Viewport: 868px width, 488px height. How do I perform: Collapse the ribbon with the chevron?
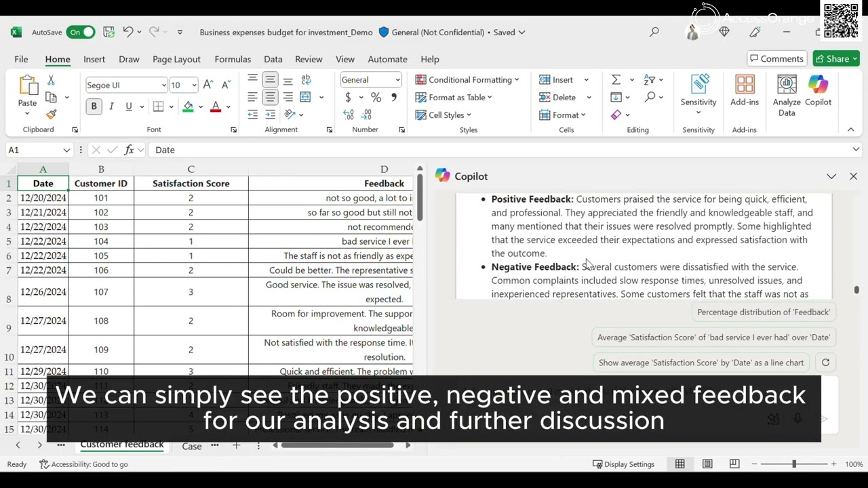point(851,129)
